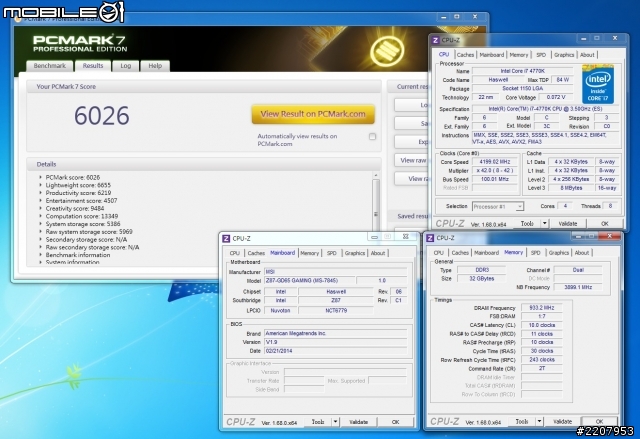Click Validate in the Mainboard window
Image resolution: width=640 pixels, height=439 pixels.
coord(358,422)
